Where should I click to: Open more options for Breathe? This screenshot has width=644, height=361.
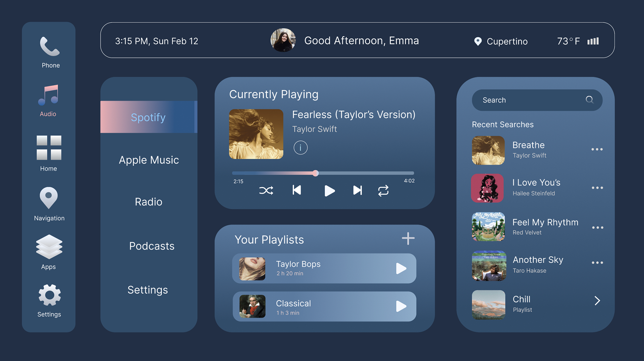597,149
